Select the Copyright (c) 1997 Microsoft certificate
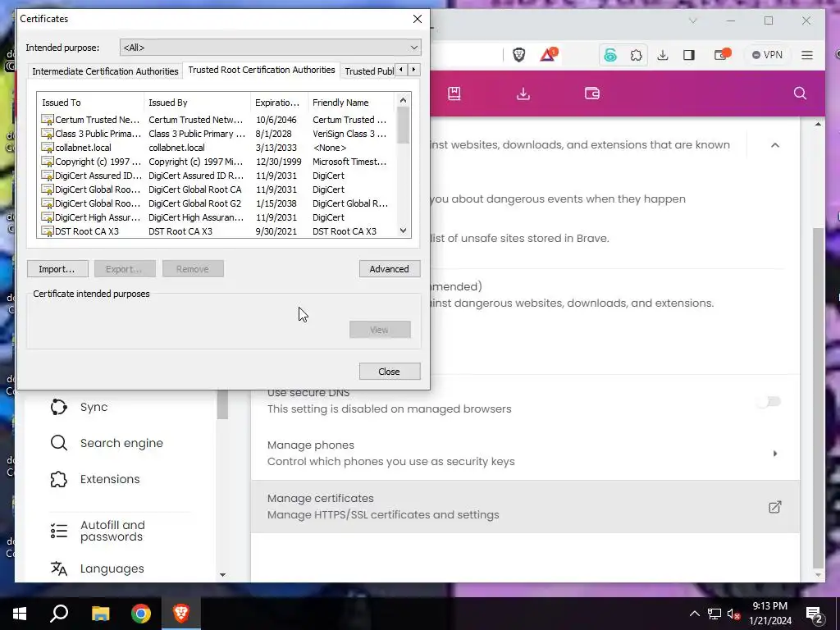Viewport: 840px width, 630px height. pyautogui.click(x=217, y=162)
